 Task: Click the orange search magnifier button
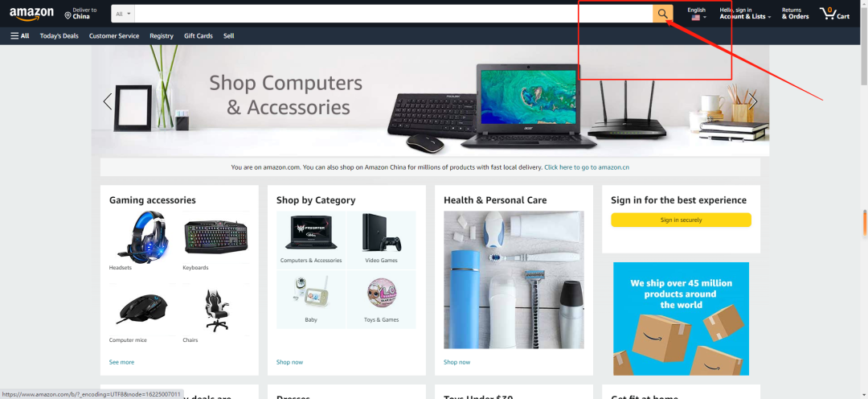click(662, 14)
